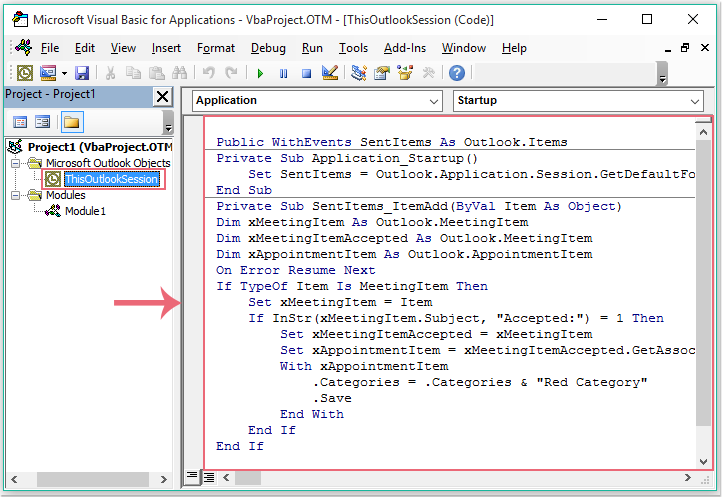Click the blue Help question mark icon
This screenshot has height=497, width=722.
pyautogui.click(x=456, y=73)
